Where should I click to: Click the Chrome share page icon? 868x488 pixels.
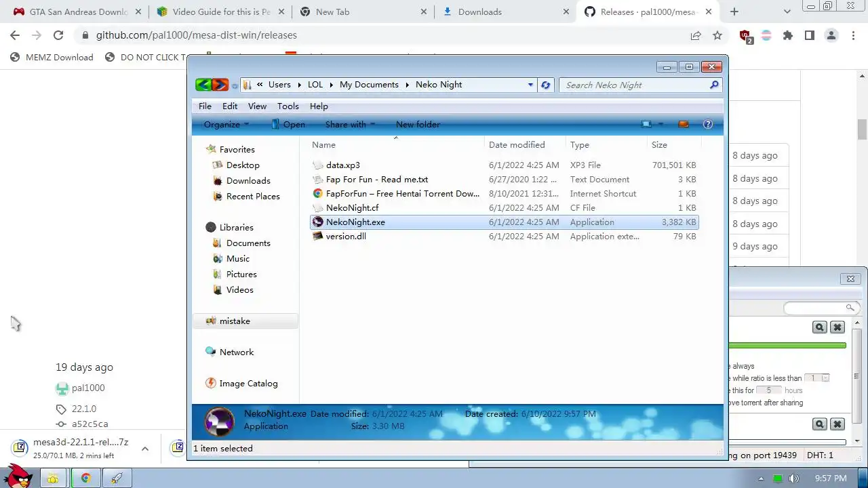tap(696, 35)
